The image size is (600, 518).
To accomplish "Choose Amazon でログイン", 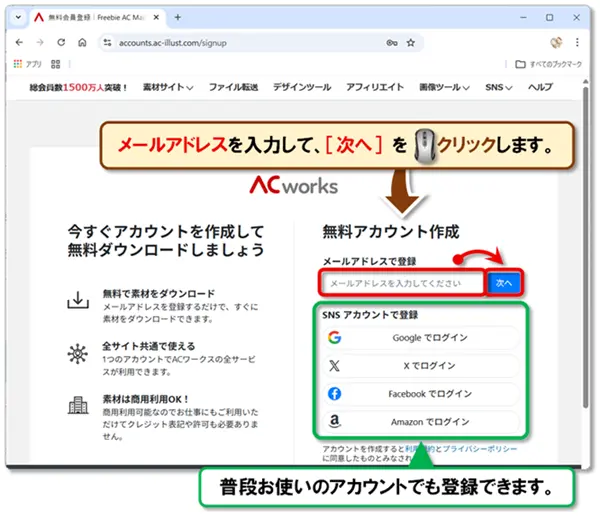I will (x=421, y=422).
